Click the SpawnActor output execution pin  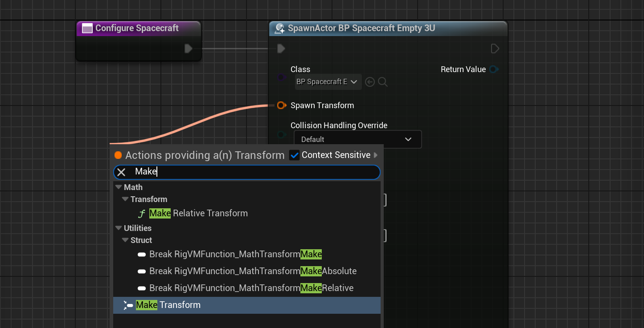coord(495,48)
